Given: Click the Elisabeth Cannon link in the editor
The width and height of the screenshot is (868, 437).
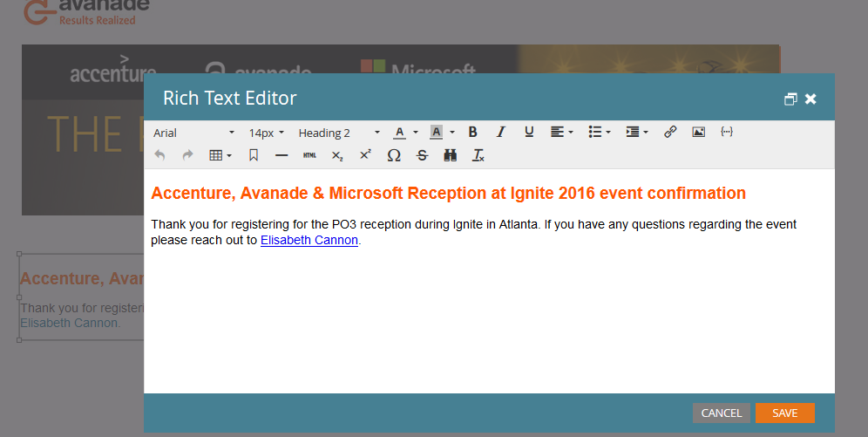Looking at the screenshot, I should (309, 241).
